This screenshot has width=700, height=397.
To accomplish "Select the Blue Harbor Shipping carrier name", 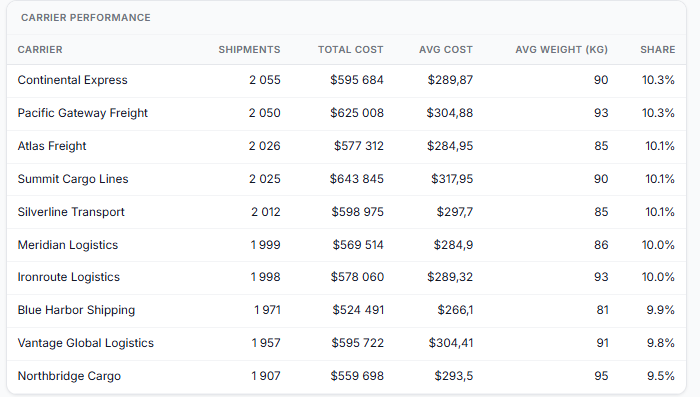I will pos(76,310).
